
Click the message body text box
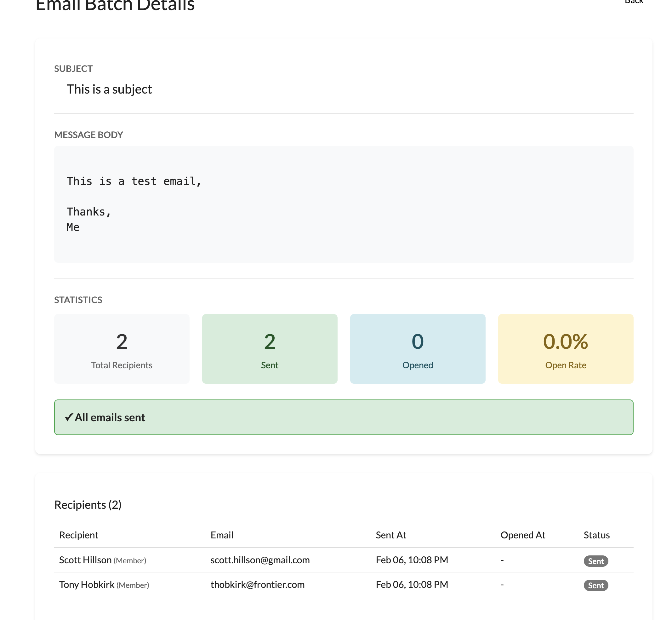tap(343, 204)
